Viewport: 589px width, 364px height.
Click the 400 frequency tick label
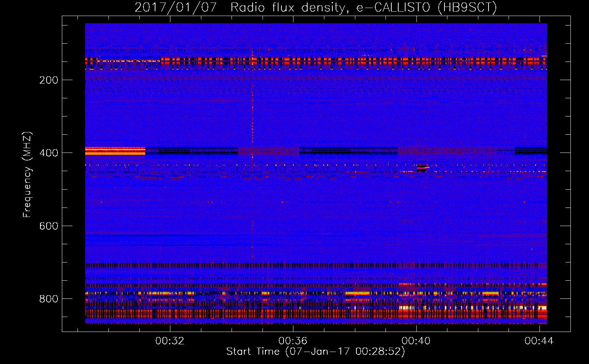click(49, 153)
